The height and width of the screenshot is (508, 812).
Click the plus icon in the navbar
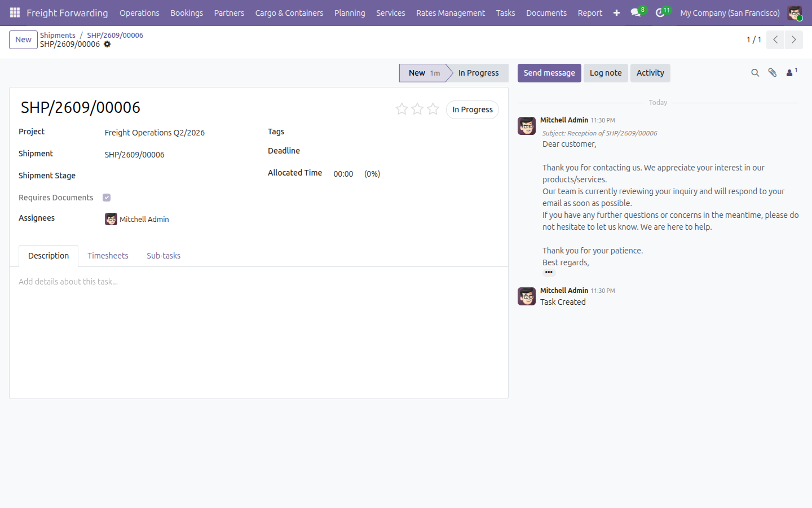pyautogui.click(x=616, y=12)
